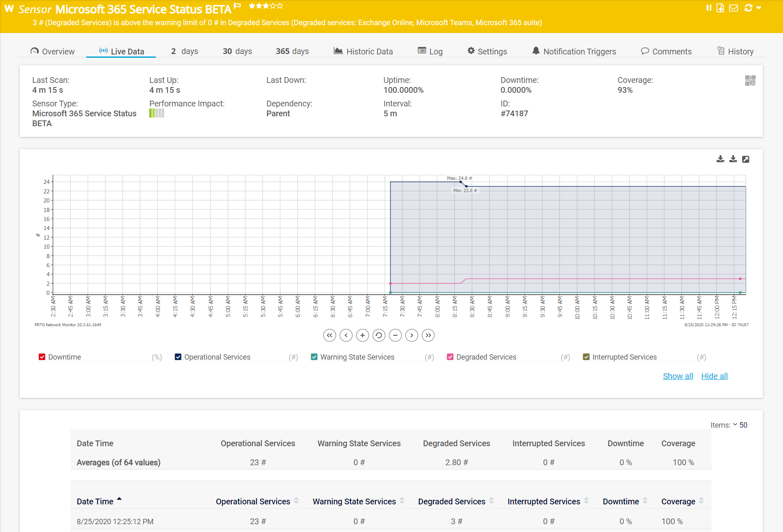Toggle the Operational Services checkbox
The image size is (783, 532).
[178, 357]
